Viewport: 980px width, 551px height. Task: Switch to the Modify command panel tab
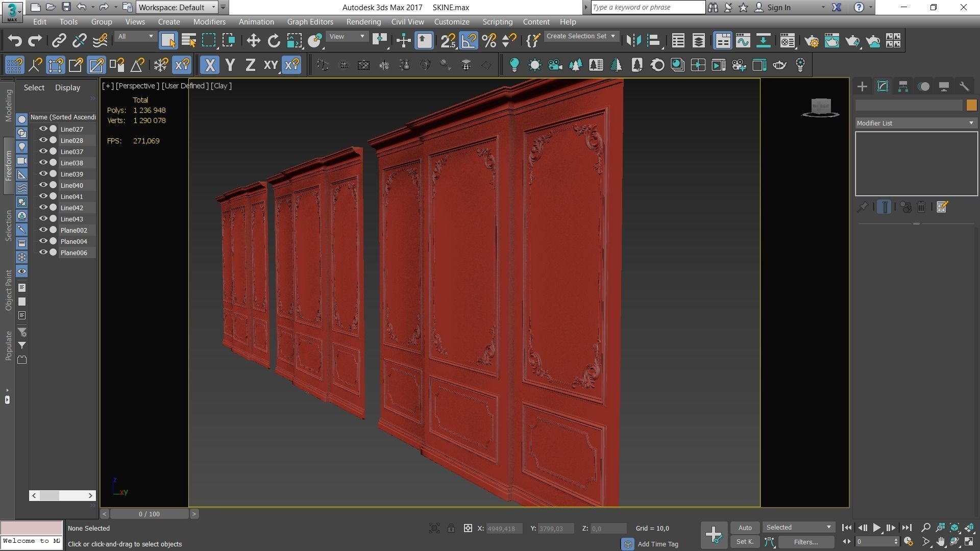pos(883,87)
